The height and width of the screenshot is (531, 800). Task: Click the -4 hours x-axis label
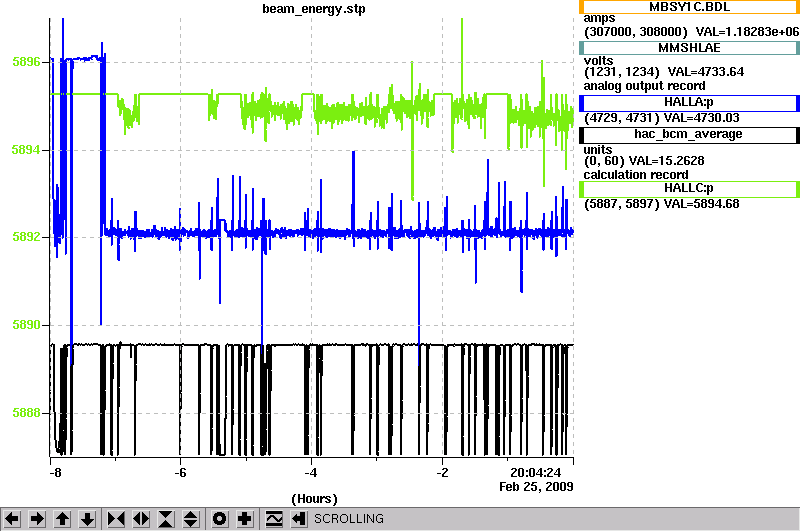pos(311,473)
